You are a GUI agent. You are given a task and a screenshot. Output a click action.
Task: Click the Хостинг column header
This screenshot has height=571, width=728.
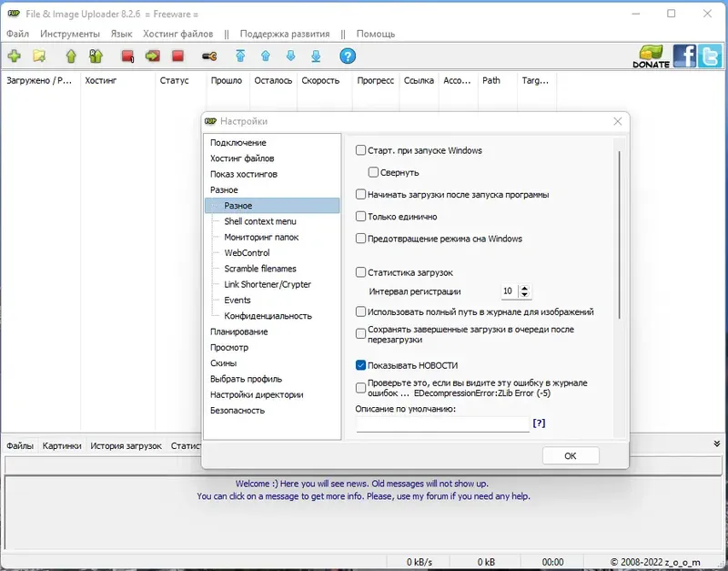coord(117,81)
